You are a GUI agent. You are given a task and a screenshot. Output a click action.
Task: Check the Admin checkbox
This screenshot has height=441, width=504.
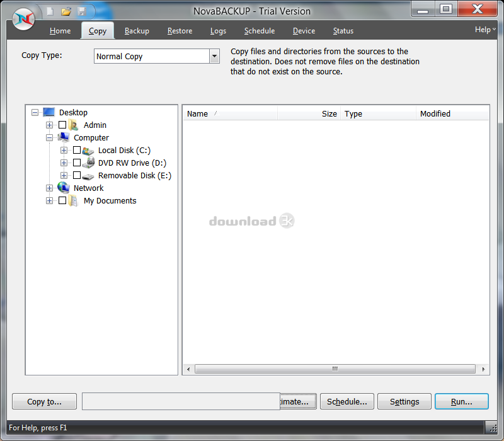tap(62, 125)
